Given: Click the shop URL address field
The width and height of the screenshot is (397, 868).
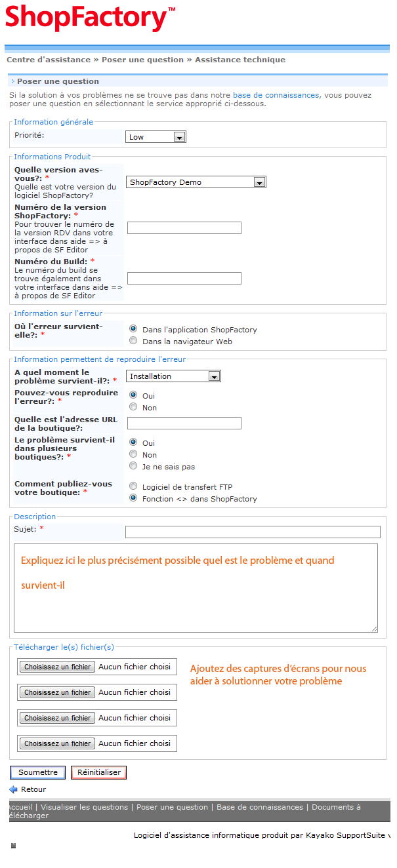Looking at the screenshot, I should point(184,424).
